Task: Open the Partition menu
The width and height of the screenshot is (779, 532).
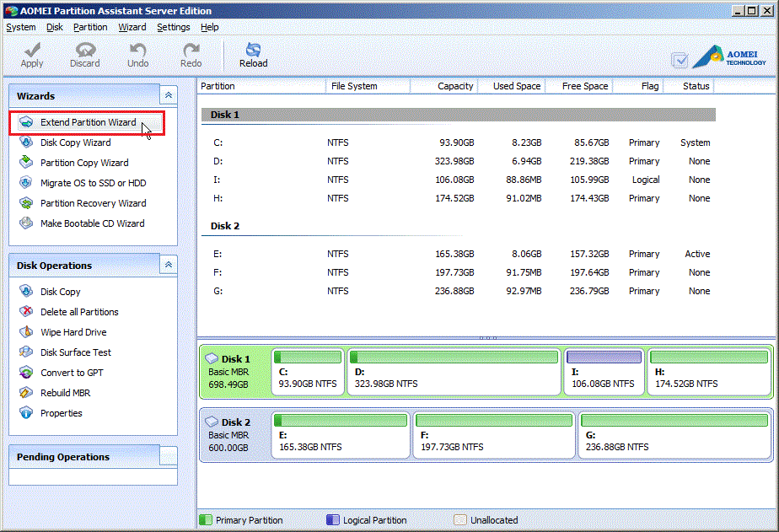Action: click(x=90, y=27)
